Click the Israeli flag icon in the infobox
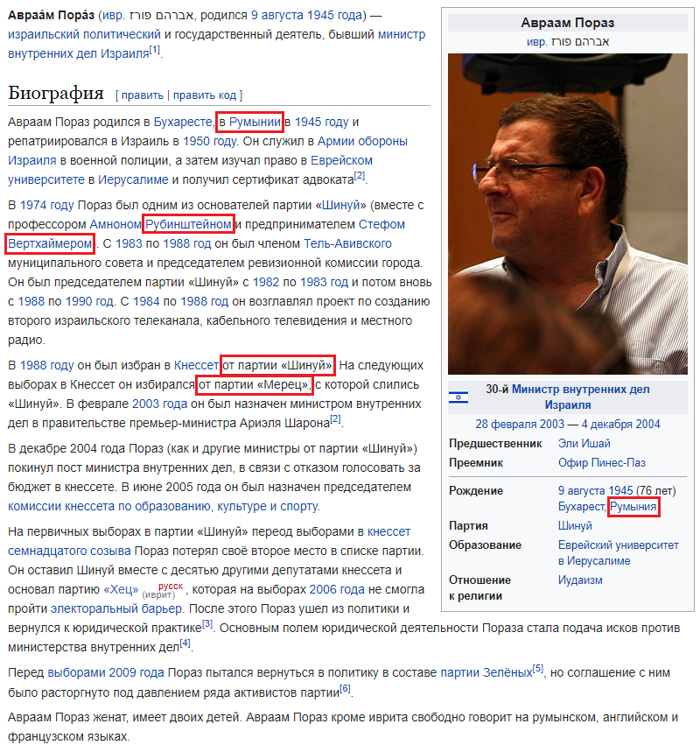 tap(458, 397)
